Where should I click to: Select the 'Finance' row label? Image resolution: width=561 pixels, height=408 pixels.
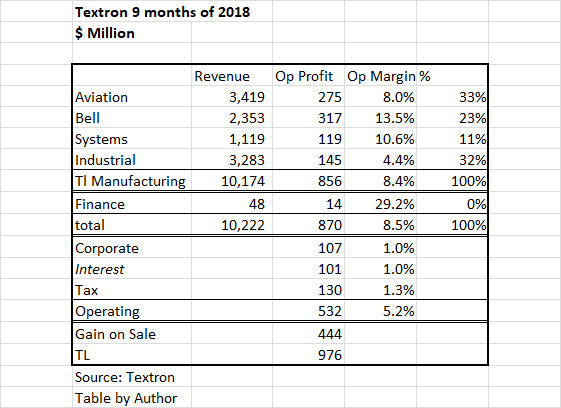[x=132, y=204]
